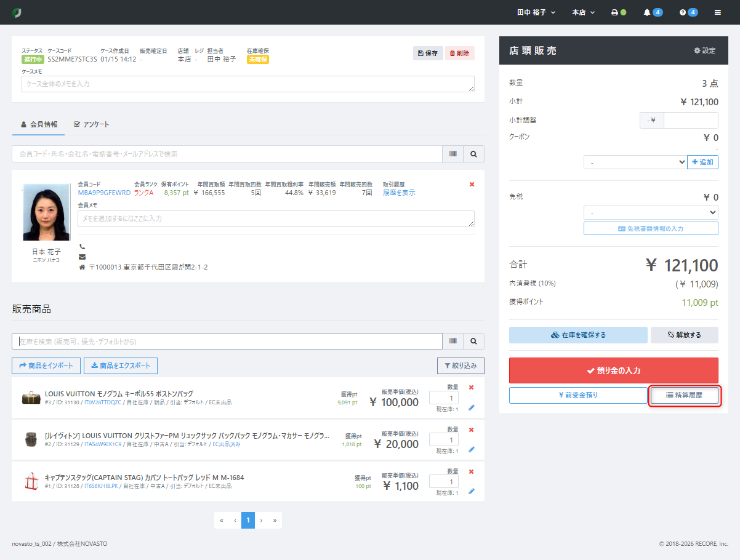Click 追加 to add coupon
This screenshot has height=560, width=740.
pos(702,162)
